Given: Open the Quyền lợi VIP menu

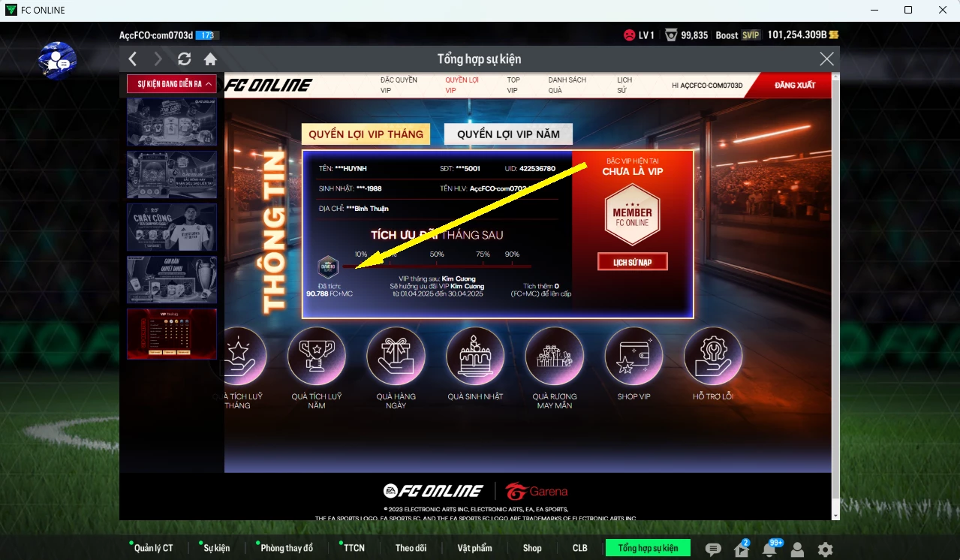Looking at the screenshot, I should click(x=462, y=85).
